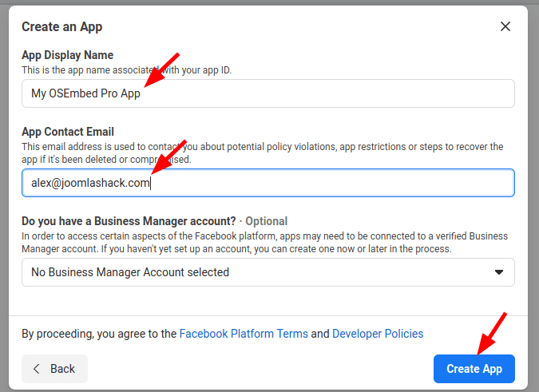The image size is (539, 392).
Task: Focus the App Contact Email field
Action: tap(268, 183)
